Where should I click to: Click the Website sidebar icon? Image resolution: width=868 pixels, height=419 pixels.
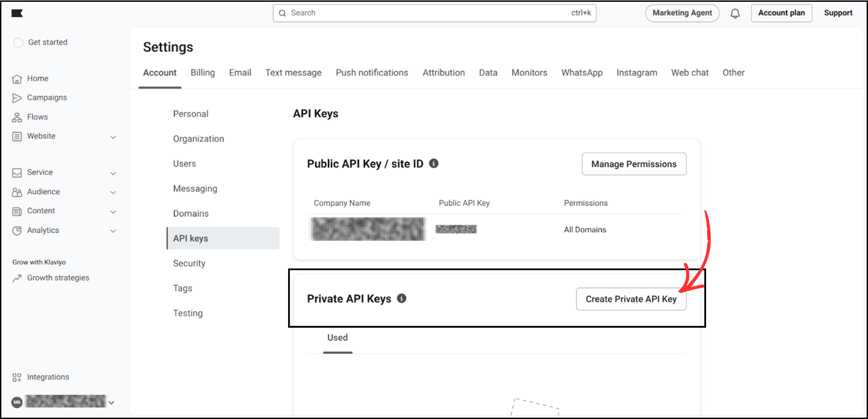[x=17, y=136]
